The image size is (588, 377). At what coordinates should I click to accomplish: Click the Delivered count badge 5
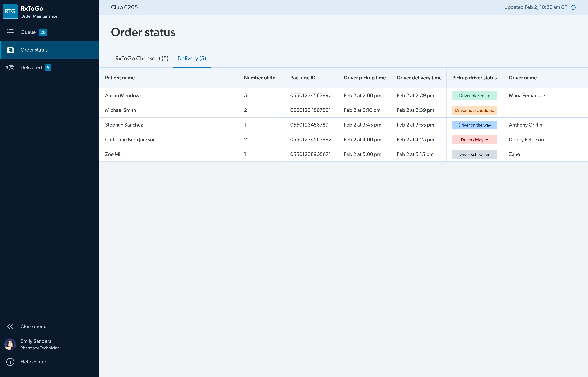coord(48,68)
